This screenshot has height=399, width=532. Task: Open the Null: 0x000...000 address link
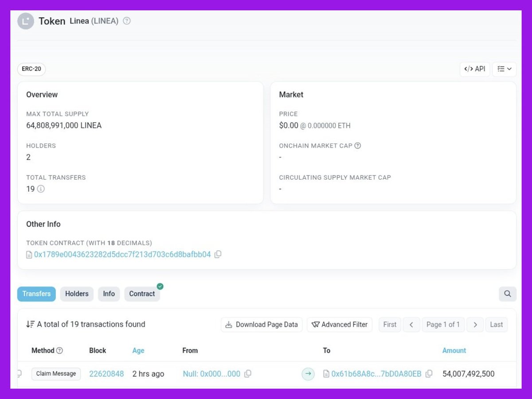211,374
